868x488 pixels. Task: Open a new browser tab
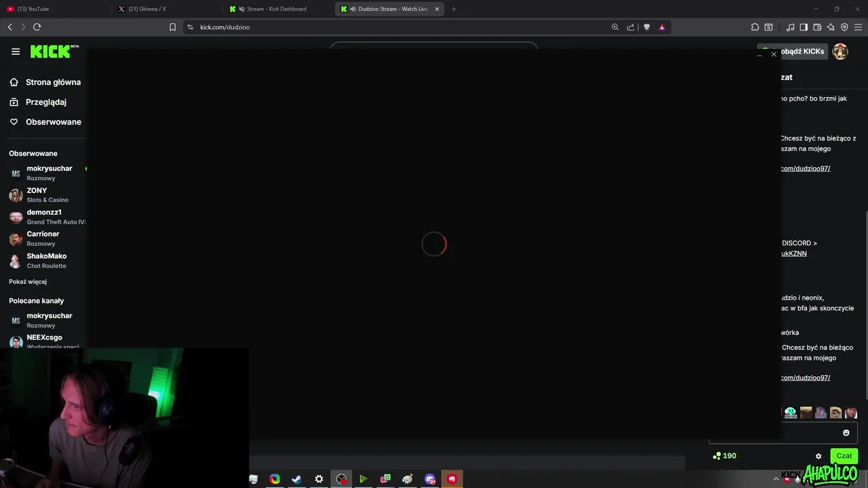click(454, 9)
